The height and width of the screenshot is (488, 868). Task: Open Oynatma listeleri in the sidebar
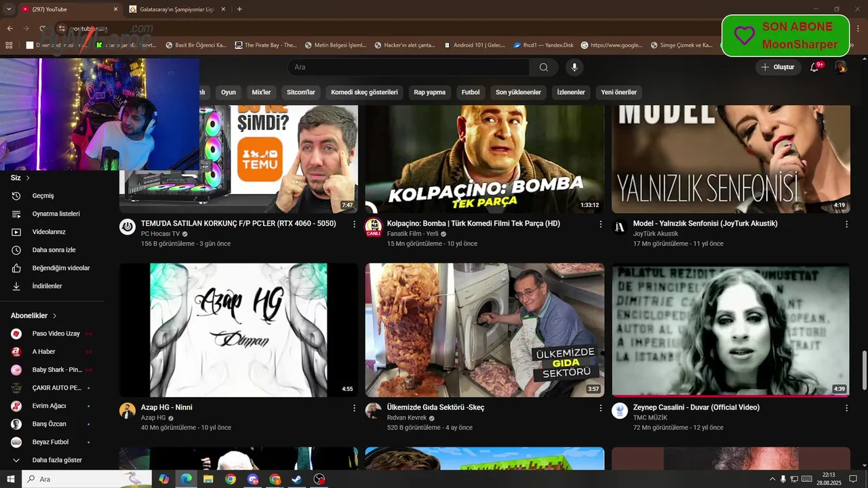point(52,214)
